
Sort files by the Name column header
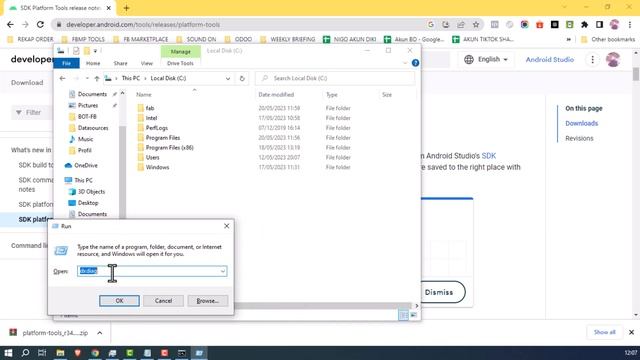[x=144, y=95]
